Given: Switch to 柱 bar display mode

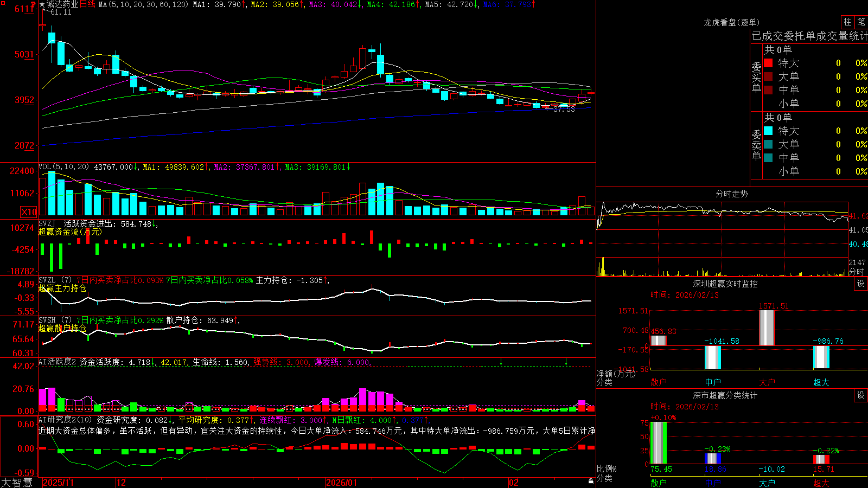Looking at the screenshot, I should (x=847, y=22).
